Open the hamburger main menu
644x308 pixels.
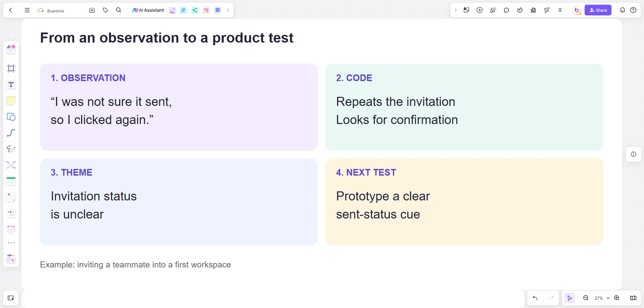tap(27, 10)
